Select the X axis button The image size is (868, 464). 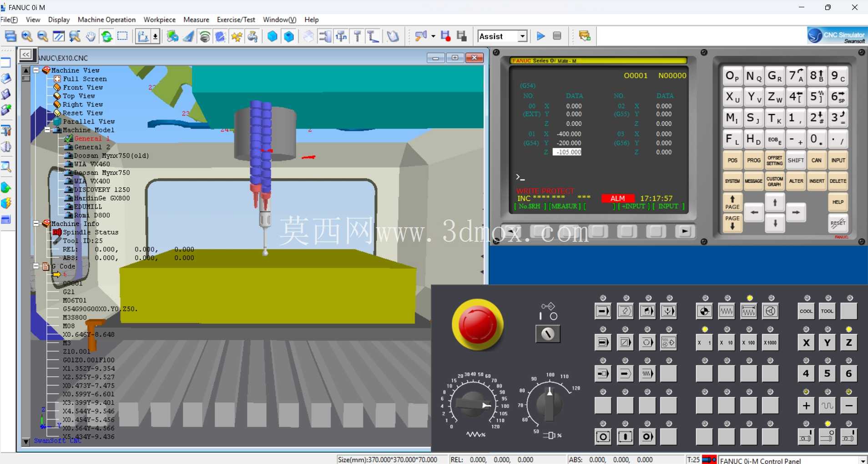click(x=806, y=343)
